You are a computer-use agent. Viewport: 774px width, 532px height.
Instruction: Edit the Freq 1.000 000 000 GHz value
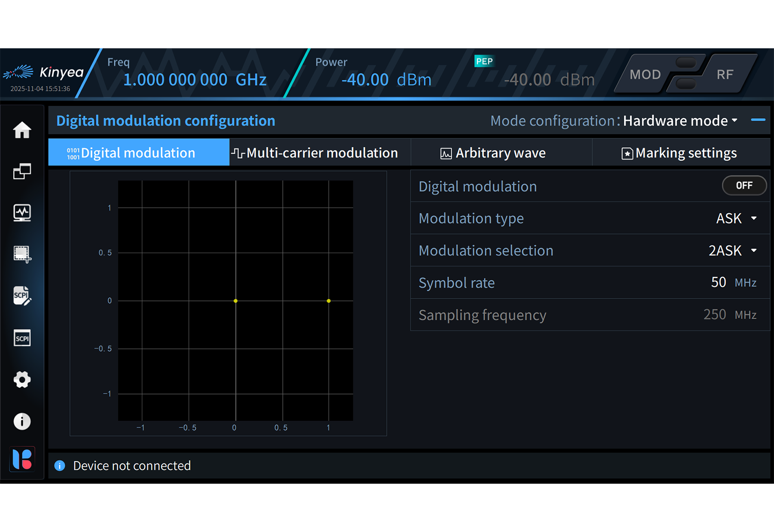pyautogui.click(x=195, y=80)
